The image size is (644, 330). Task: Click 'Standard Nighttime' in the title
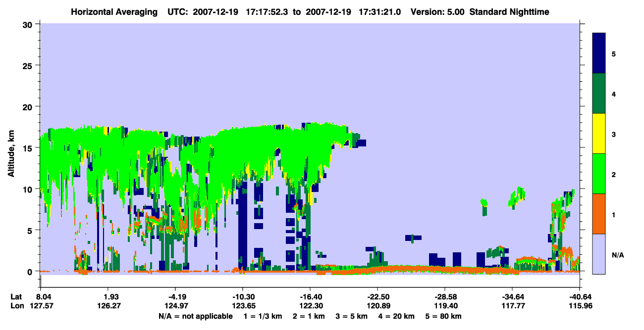pyautogui.click(x=509, y=12)
